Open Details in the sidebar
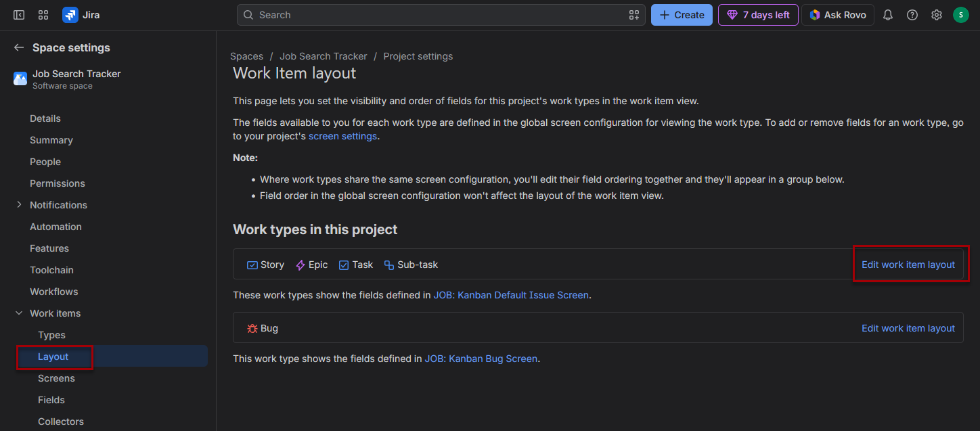Image resolution: width=980 pixels, height=431 pixels. [45, 118]
